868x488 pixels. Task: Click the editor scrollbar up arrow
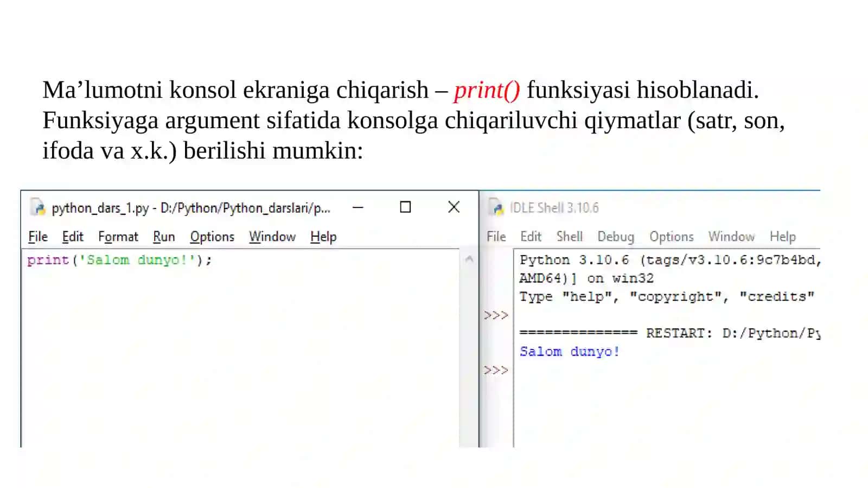click(x=469, y=259)
